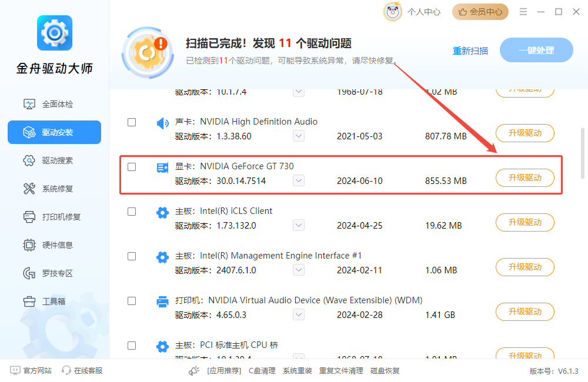Viewport: 588px width, 382px height.
Task: Expand version dropdown for driver 1.3.38.60
Action: tap(299, 136)
